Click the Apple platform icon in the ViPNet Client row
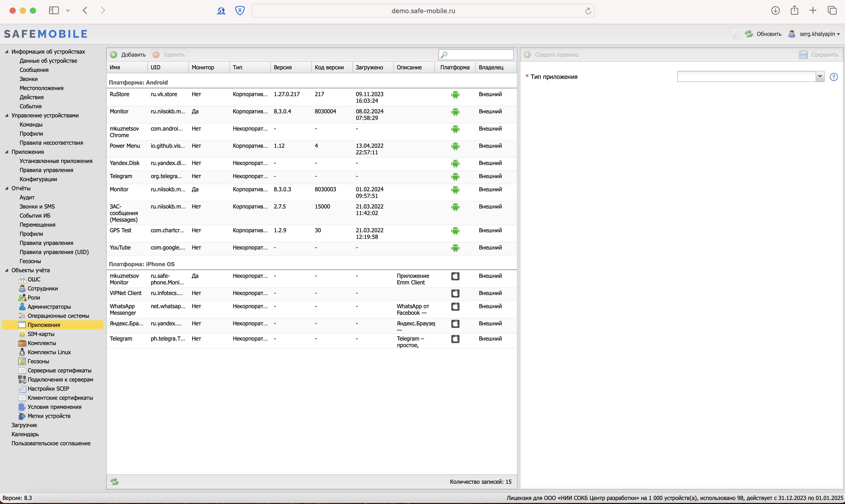Screen dimensions: 845x504 click(x=455, y=293)
